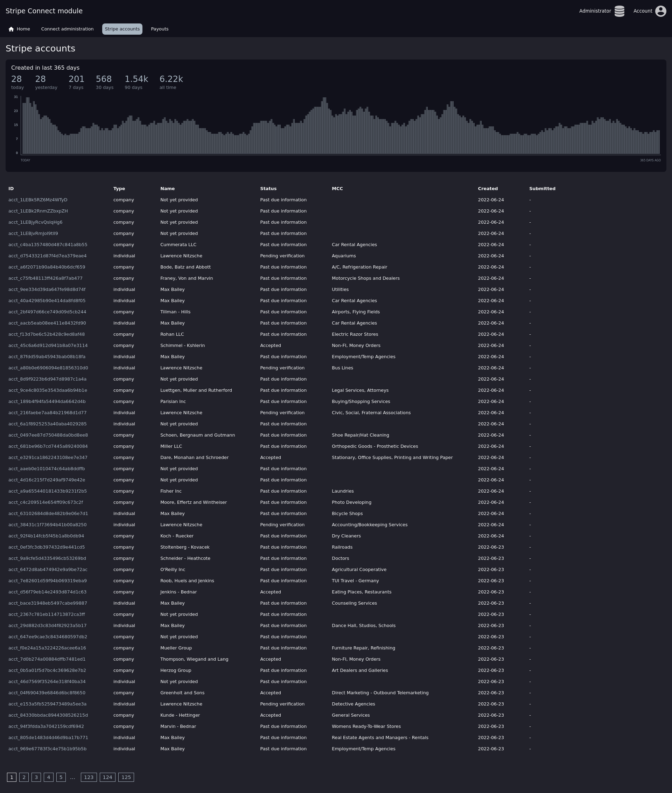Open account acct_1LEBk5RZ6Mz4WTyD
The width and height of the screenshot is (672, 793).
tap(38, 200)
